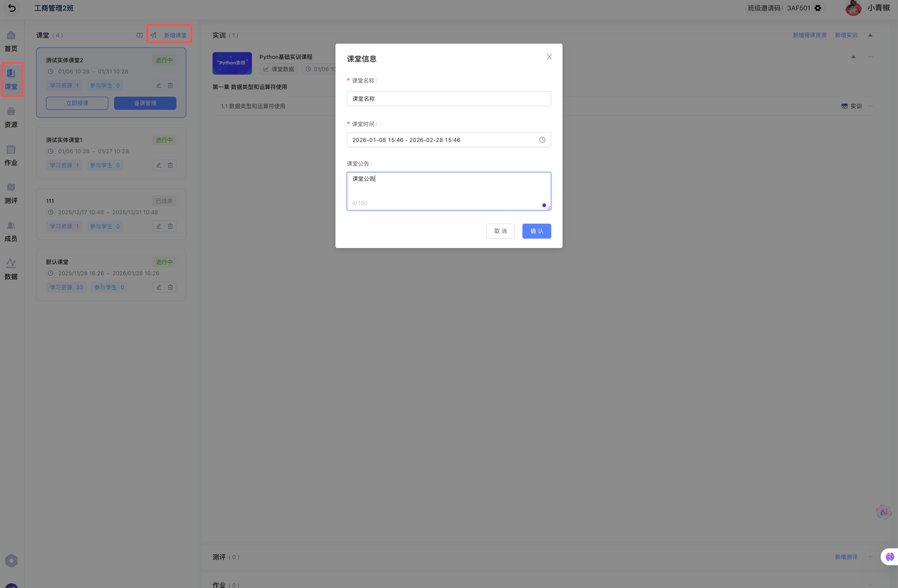Open the class invite code settings gear
The height and width of the screenshot is (588, 898).
click(818, 8)
